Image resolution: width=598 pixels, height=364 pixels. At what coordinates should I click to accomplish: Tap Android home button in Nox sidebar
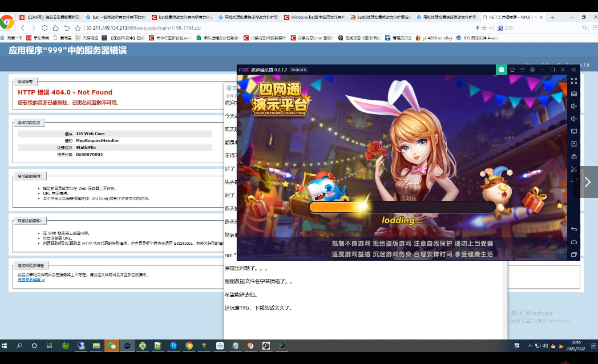click(574, 242)
